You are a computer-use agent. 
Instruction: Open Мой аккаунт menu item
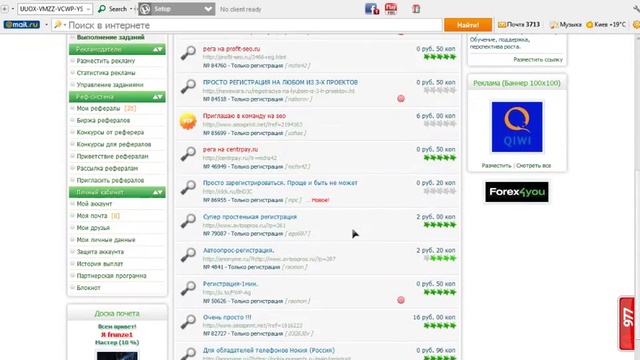[x=94, y=204]
